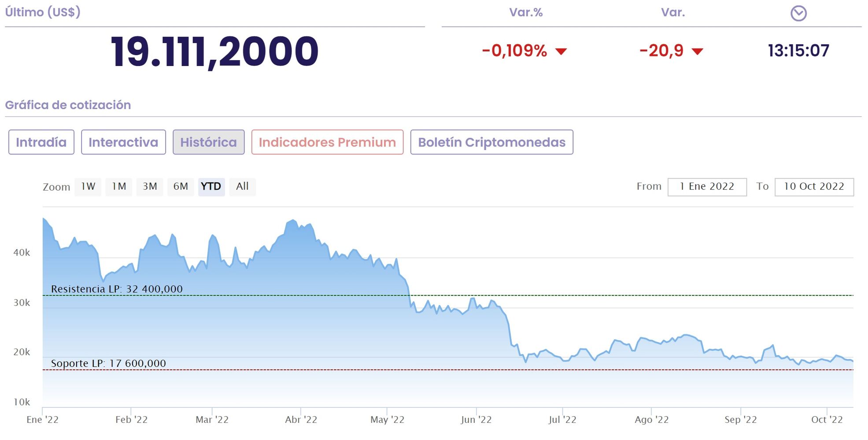Click the red down arrow beside -0,109%

[x=561, y=51]
